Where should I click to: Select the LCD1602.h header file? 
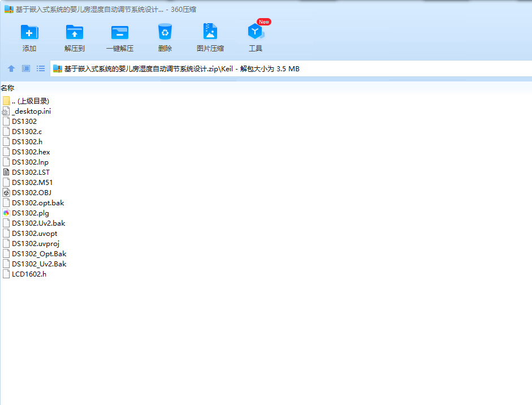[x=29, y=274]
